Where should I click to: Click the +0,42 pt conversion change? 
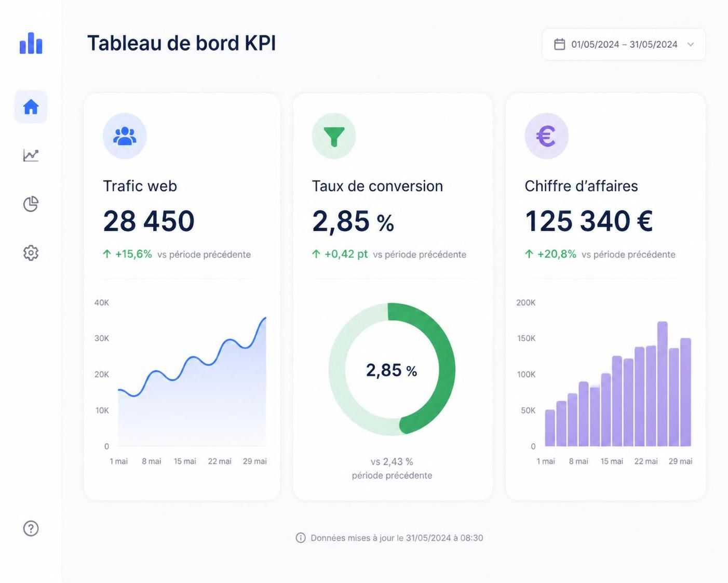340,254
